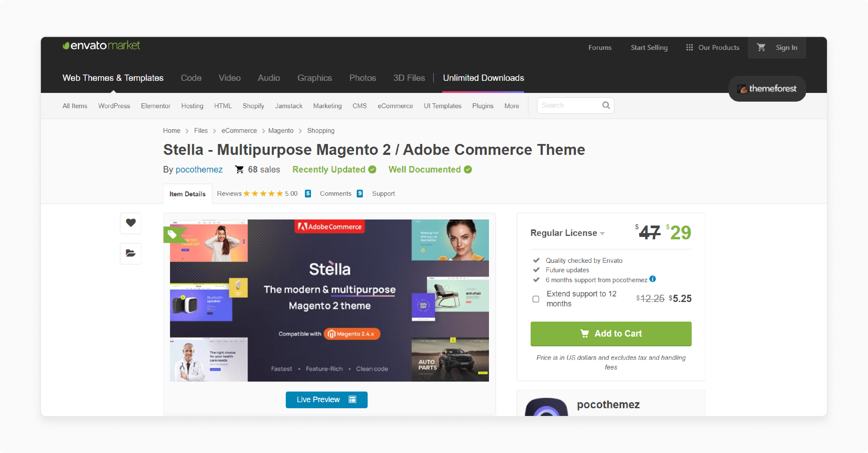The image size is (868, 453).
Task: Open the Item Details tab
Action: click(187, 194)
